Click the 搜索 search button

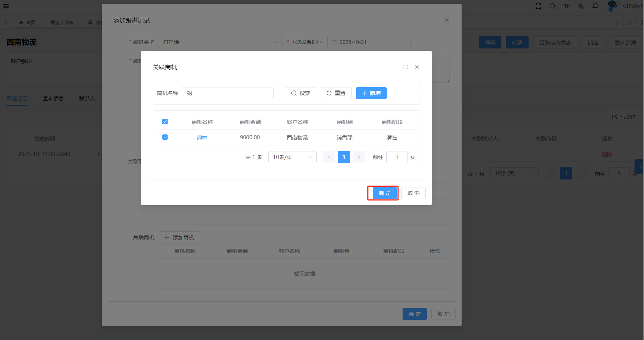[x=301, y=93]
